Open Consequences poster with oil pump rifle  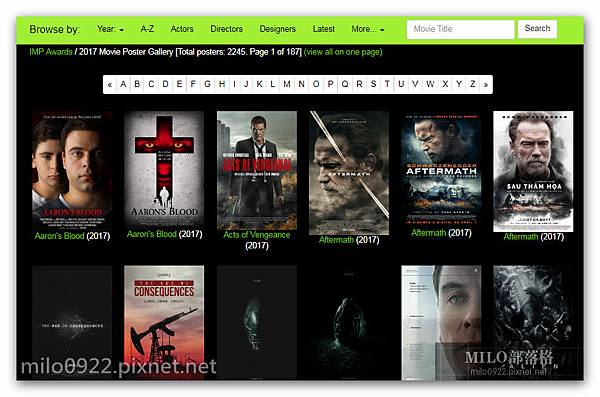tap(164, 323)
